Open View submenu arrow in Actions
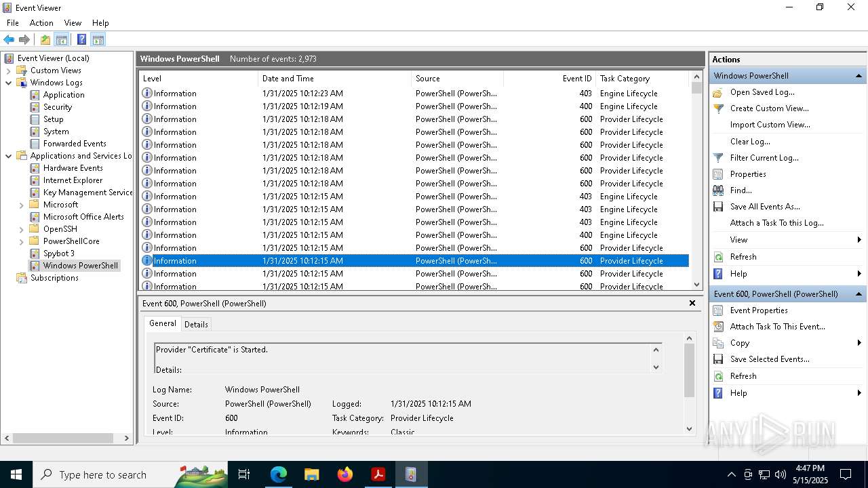 [x=859, y=240]
